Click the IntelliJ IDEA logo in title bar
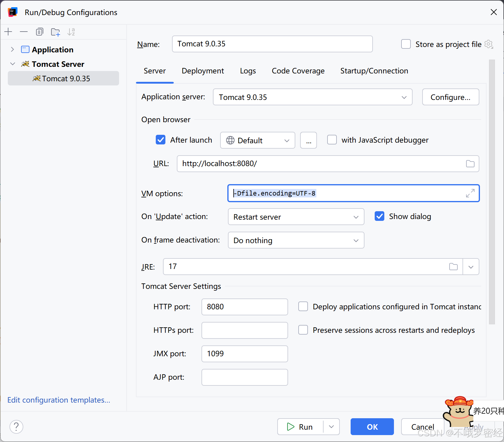Image resolution: width=504 pixels, height=442 pixels. pyautogui.click(x=13, y=12)
